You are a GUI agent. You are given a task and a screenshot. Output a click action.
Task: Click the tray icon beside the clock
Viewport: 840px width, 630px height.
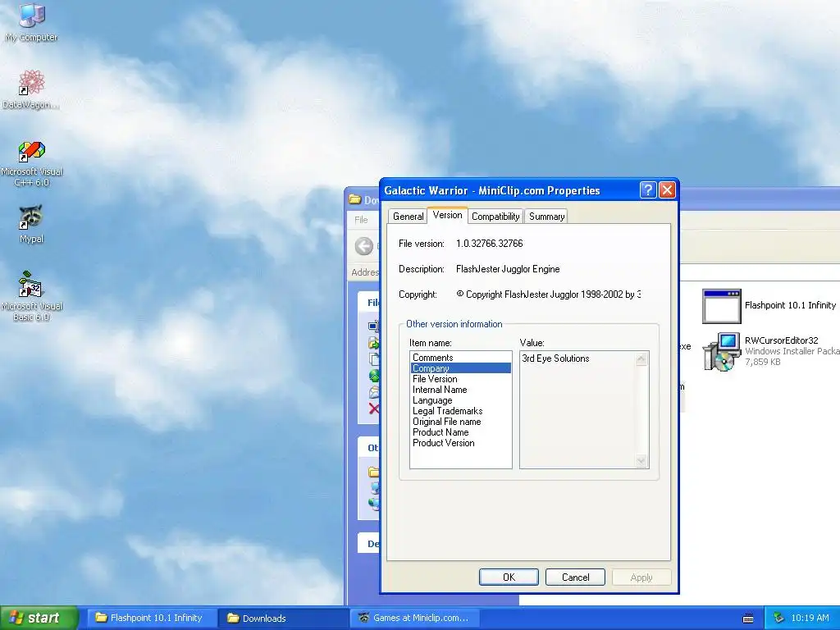[x=778, y=618]
